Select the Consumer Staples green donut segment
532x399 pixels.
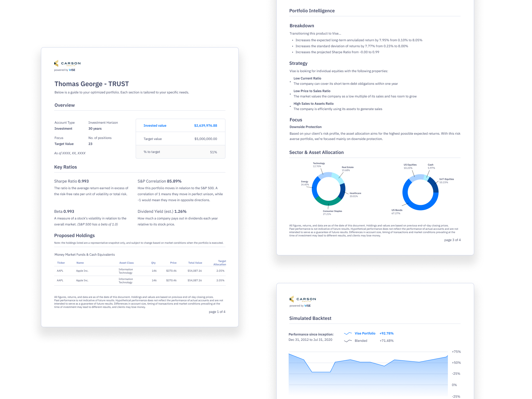pyautogui.click(x=328, y=202)
